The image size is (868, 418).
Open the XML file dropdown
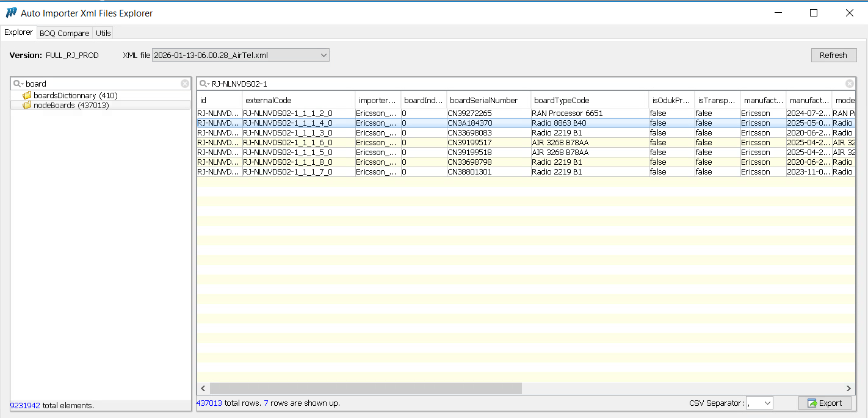(x=324, y=56)
